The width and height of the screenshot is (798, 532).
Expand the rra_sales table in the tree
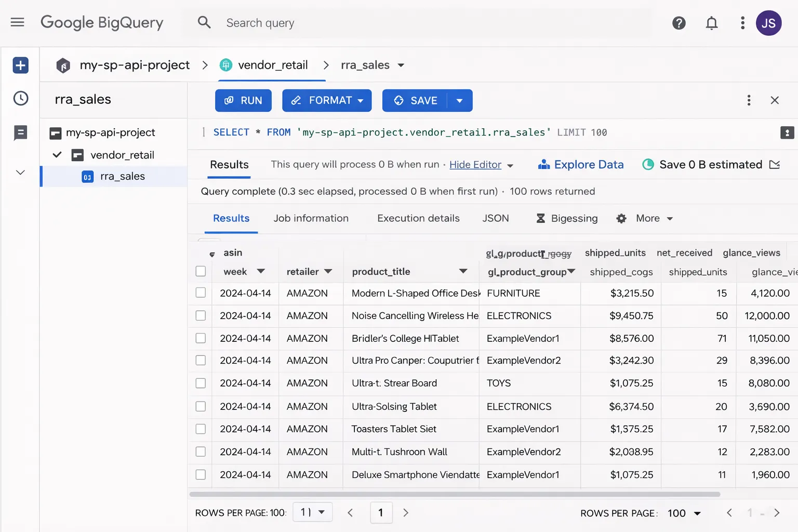click(x=122, y=176)
